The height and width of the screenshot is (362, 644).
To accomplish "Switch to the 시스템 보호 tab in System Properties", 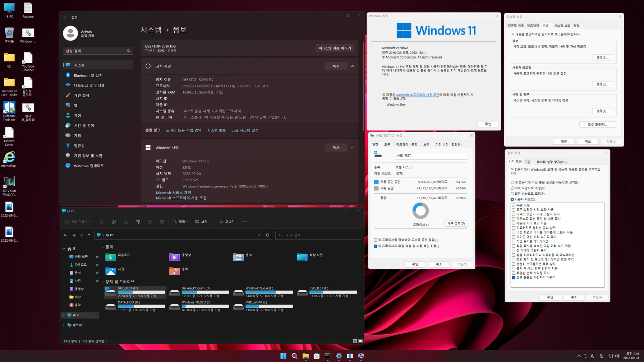I will pos(562,26).
